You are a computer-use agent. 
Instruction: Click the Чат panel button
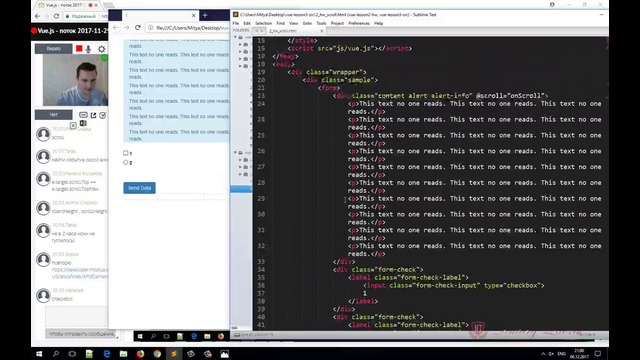[53, 115]
